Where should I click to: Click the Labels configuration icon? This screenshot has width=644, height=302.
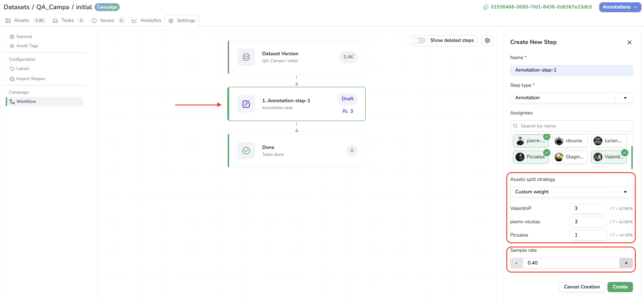[11, 69]
